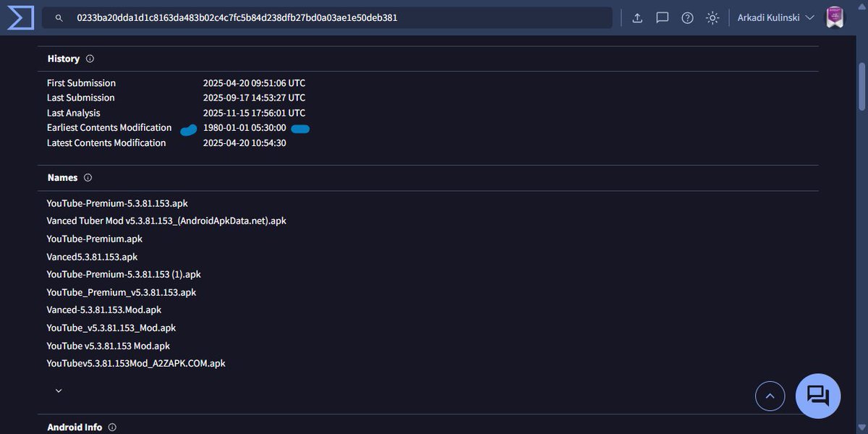Select the name YouTube-Premium-5.3.81.153.apk
Screen dimensions: 868x434
tap(117, 203)
